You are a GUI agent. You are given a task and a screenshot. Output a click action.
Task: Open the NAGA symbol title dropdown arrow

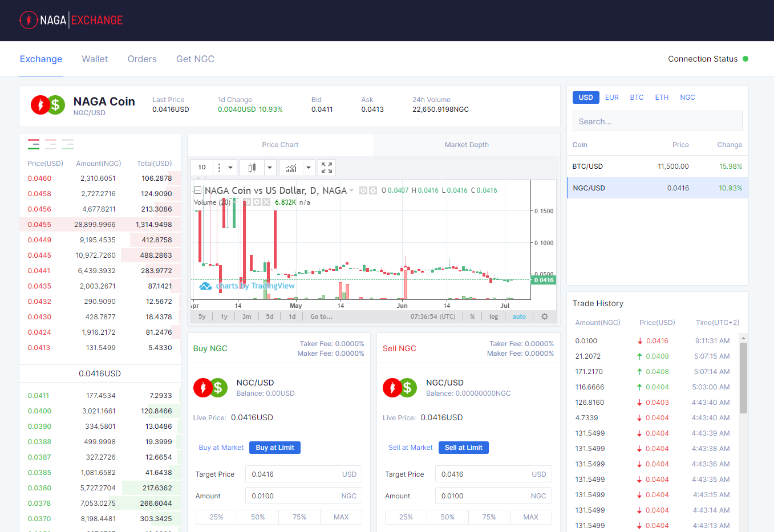pos(351,190)
